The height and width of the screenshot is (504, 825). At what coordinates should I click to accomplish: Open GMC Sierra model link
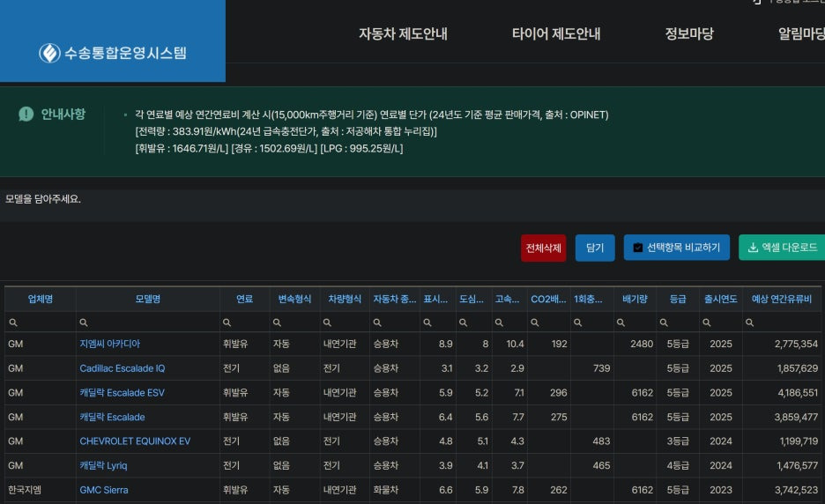pyautogui.click(x=104, y=490)
